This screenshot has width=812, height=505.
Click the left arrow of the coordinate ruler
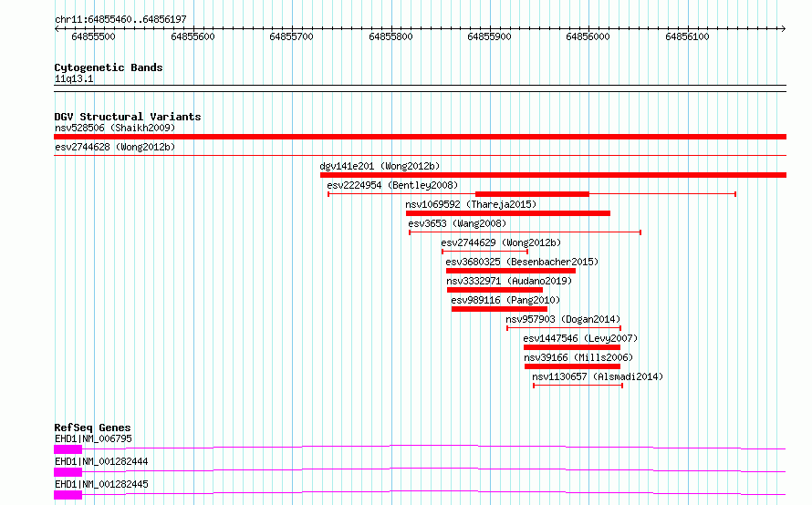pos(57,28)
